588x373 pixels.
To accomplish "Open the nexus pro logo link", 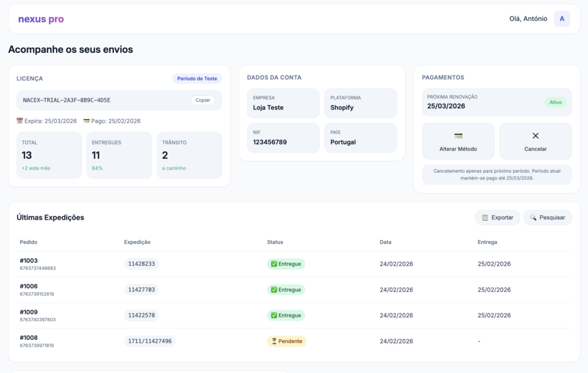I will (x=41, y=19).
